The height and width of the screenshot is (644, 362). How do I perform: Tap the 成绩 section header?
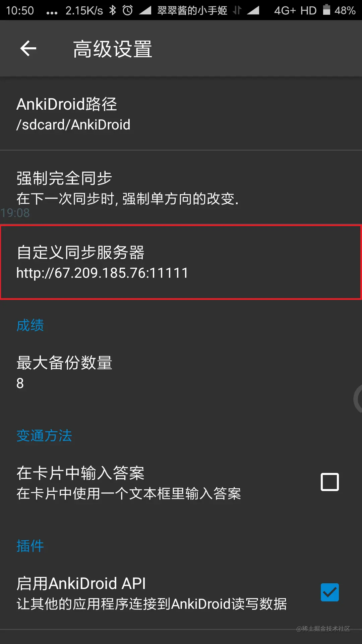[30, 325]
